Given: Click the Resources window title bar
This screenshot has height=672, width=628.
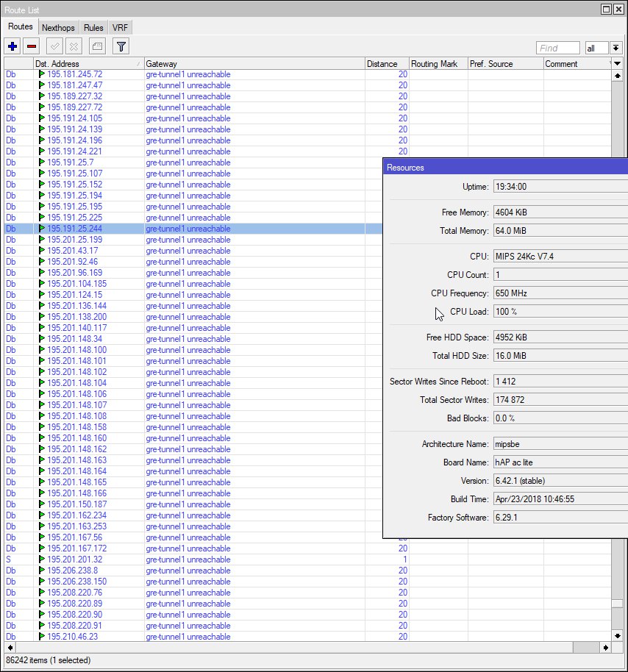Looking at the screenshot, I should (x=505, y=167).
